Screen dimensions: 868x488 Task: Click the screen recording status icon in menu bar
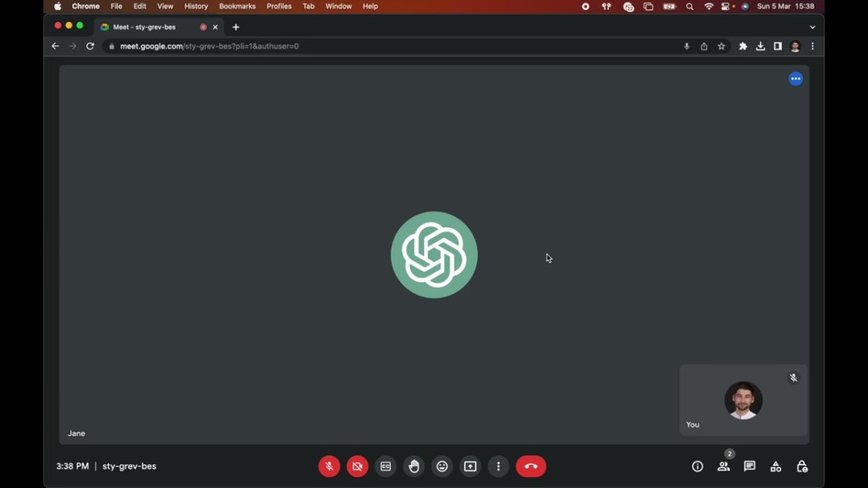pyautogui.click(x=586, y=6)
